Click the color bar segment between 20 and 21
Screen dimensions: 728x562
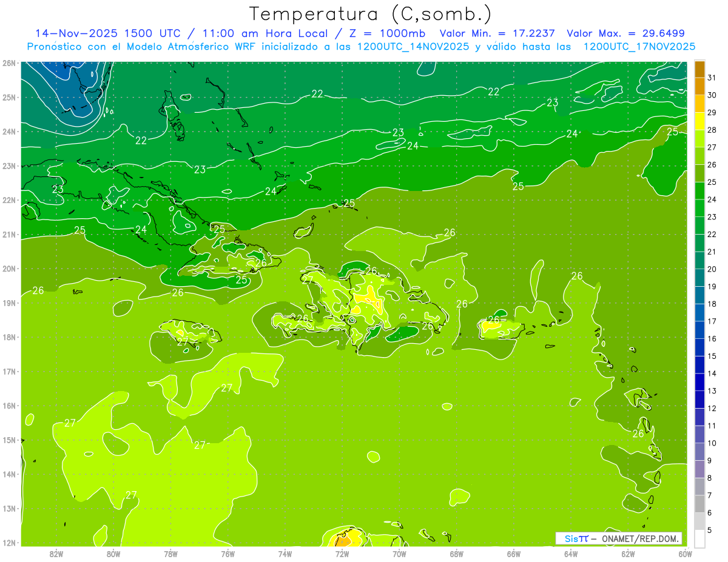[699, 261]
